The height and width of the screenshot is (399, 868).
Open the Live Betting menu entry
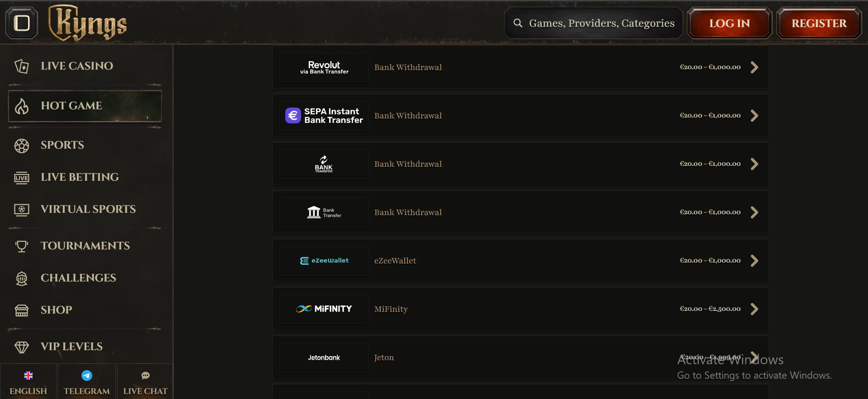coord(85,177)
